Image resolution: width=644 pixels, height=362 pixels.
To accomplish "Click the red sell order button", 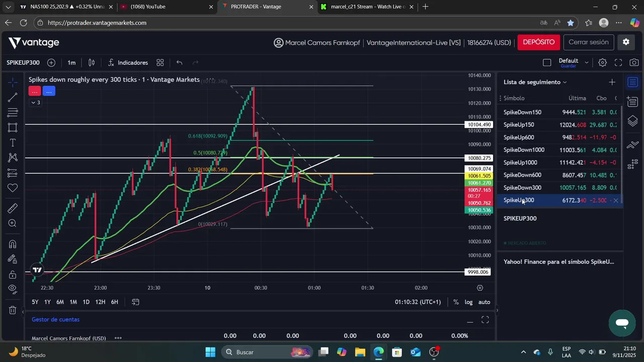I will click(34, 91).
